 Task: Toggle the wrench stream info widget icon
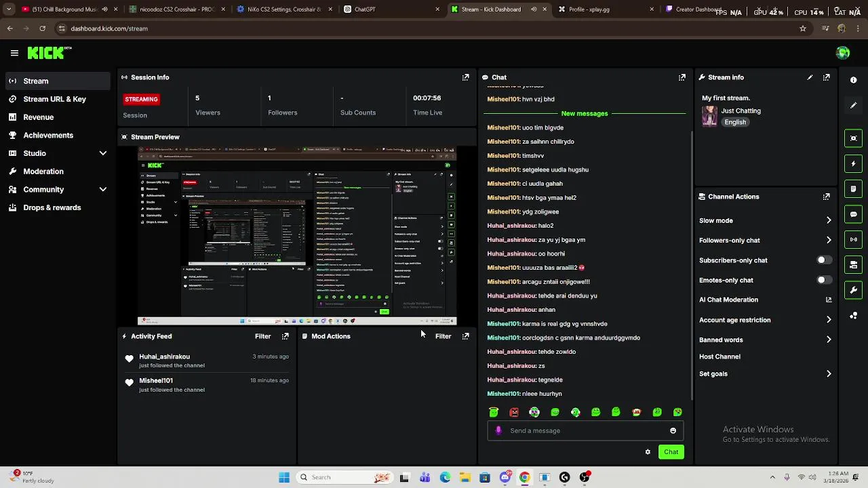853,290
